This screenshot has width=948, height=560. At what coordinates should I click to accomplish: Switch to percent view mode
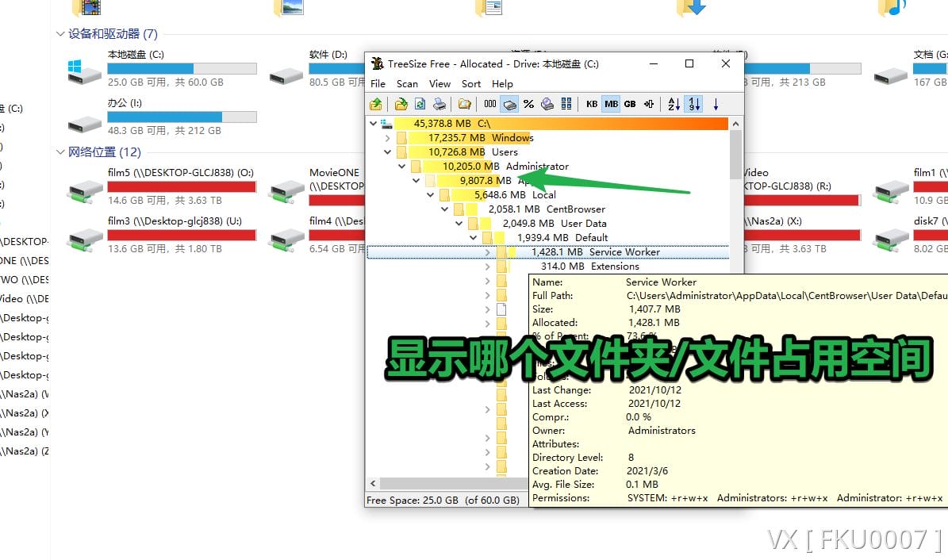tap(528, 104)
